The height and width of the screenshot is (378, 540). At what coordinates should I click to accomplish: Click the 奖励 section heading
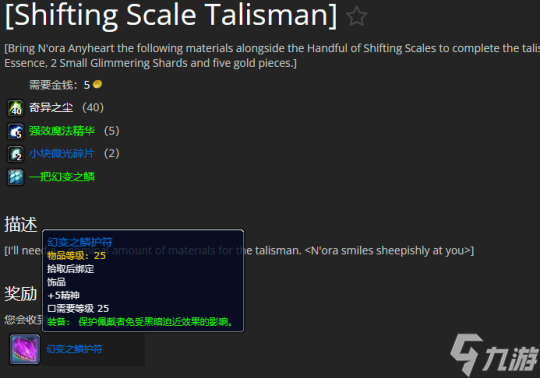coord(21,294)
